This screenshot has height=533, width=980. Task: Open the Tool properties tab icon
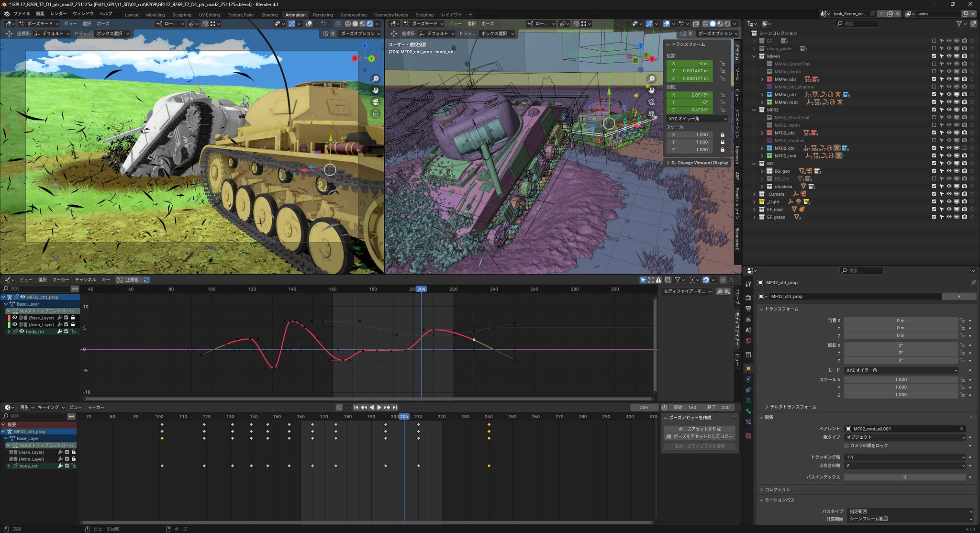pyautogui.click(x=748, y=284)
